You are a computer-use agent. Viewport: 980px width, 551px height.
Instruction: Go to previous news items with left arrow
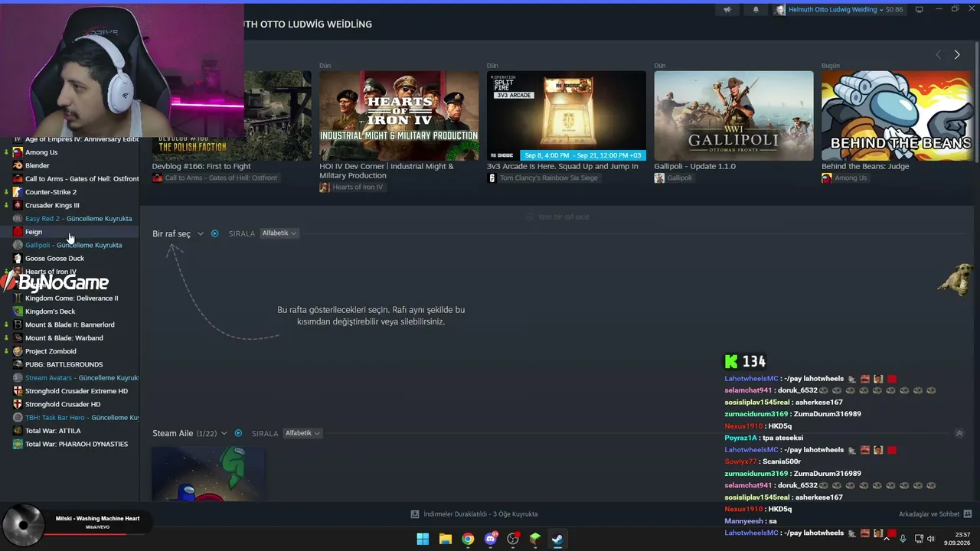pos(939,54)
